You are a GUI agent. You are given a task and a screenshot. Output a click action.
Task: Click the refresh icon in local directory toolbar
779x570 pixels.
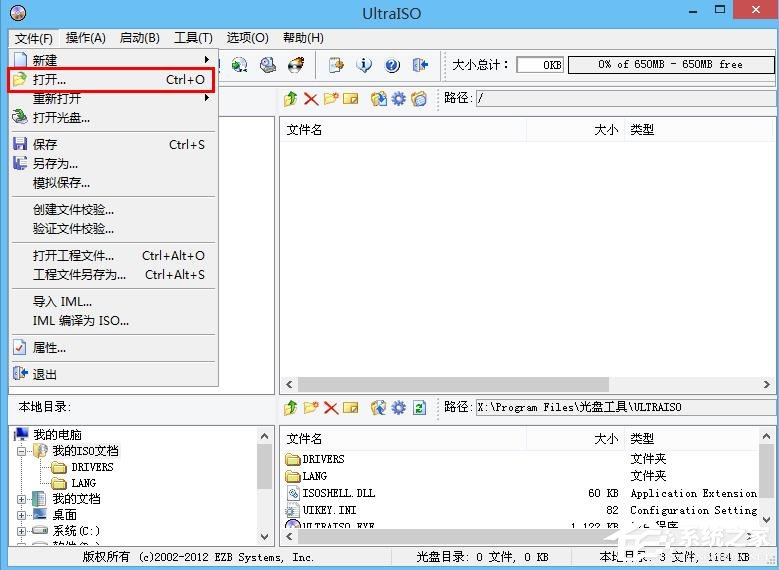point(419,407)
